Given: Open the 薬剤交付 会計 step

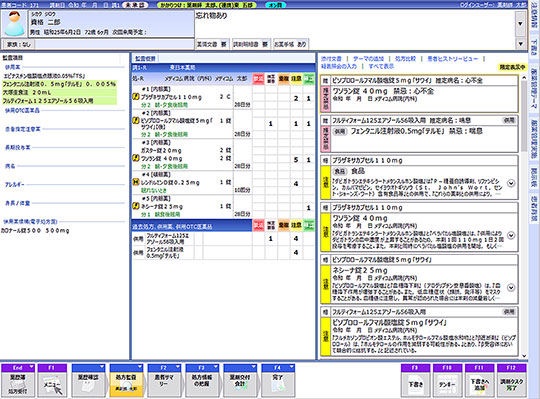Looking at the screenshot, I should (240, 381).
